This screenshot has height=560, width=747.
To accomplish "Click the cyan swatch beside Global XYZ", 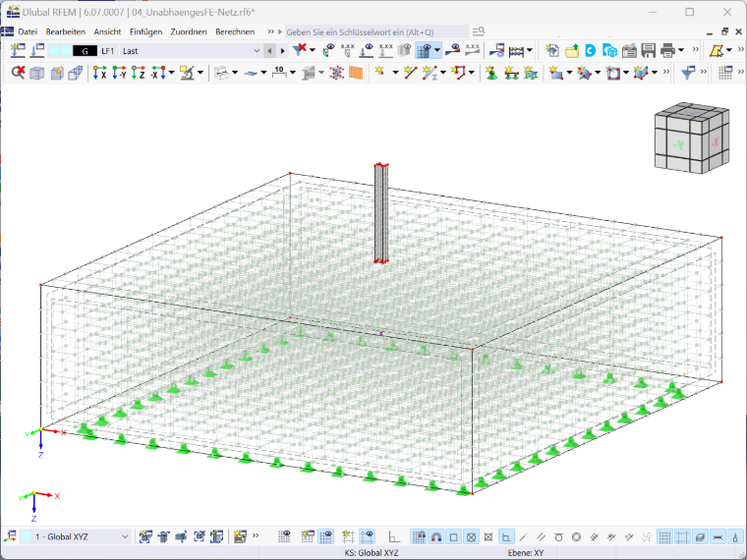I will click(27, 536).
